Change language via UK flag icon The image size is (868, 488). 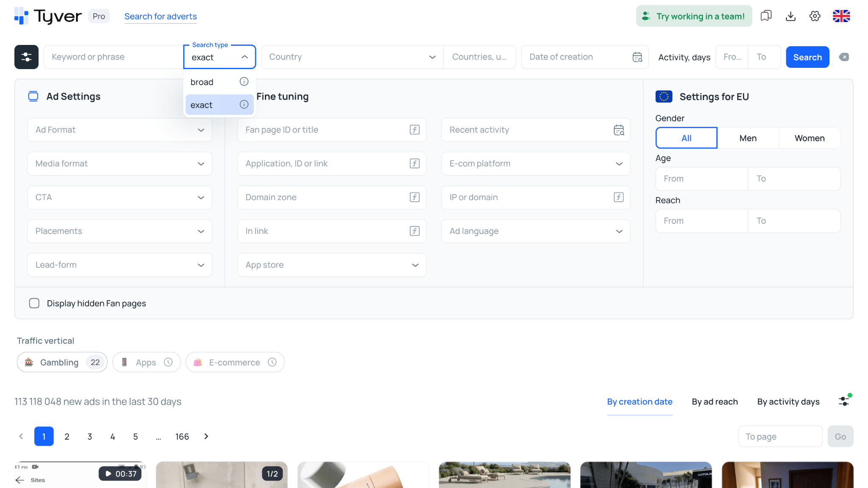tap(841, 16)
